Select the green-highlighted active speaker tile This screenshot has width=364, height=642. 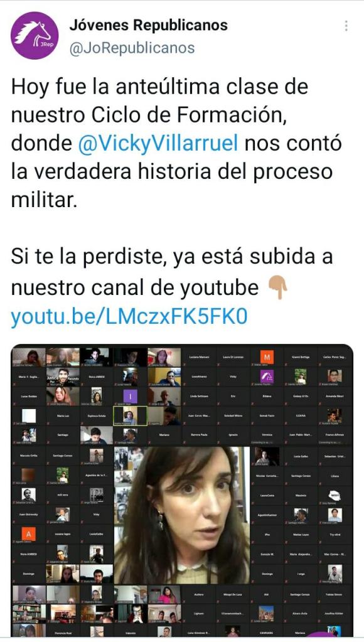pos(131,416)
